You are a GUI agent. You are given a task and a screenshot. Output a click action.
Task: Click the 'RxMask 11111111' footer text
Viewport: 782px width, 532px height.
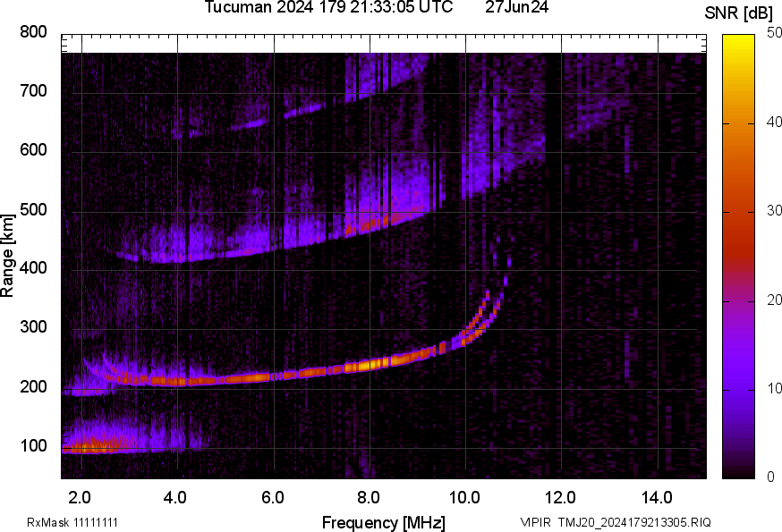click(72, 522)
